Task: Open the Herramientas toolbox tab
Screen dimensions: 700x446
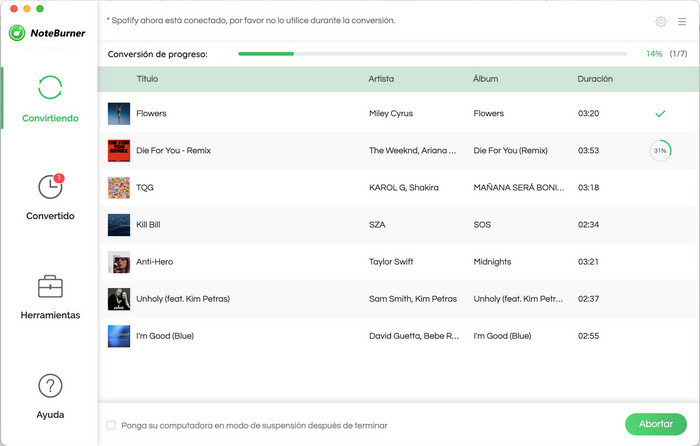Action: click(50, 297)
